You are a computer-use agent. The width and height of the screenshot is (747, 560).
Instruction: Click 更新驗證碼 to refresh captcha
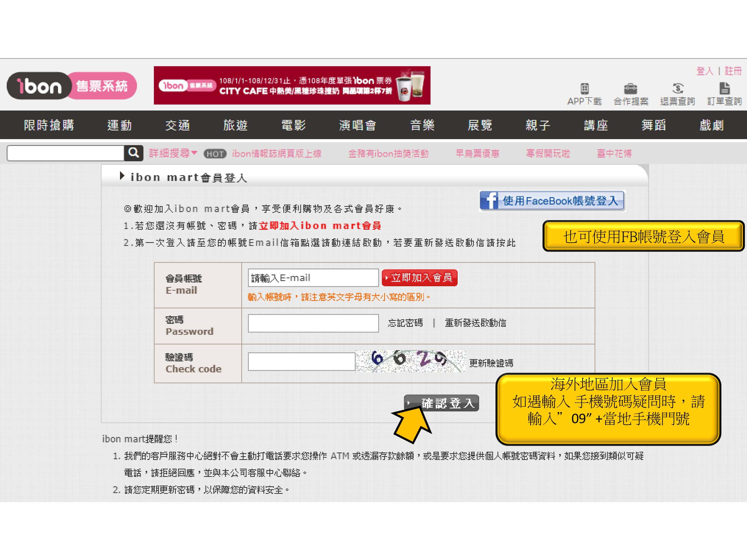(491, 363)
